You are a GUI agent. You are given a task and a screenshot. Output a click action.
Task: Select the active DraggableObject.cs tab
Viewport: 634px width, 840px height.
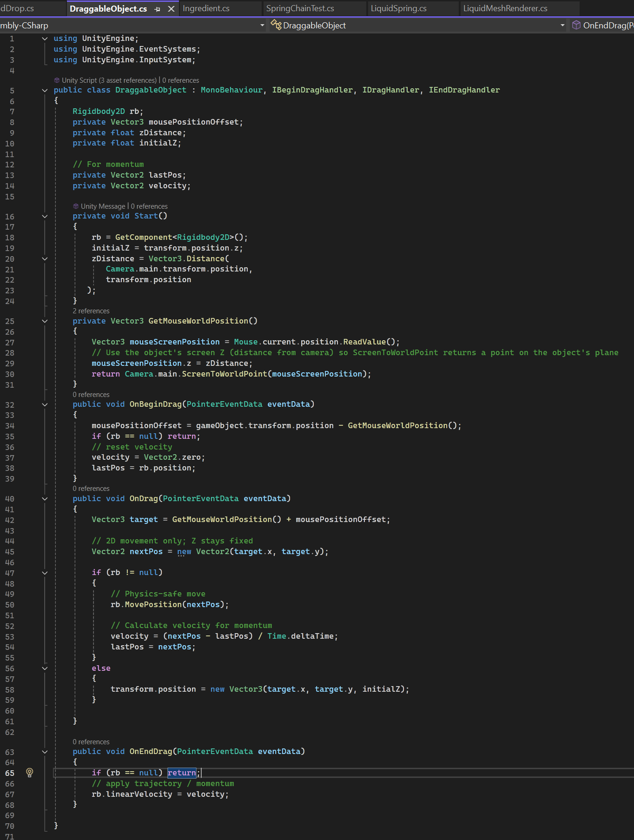(x=108, y=8)
